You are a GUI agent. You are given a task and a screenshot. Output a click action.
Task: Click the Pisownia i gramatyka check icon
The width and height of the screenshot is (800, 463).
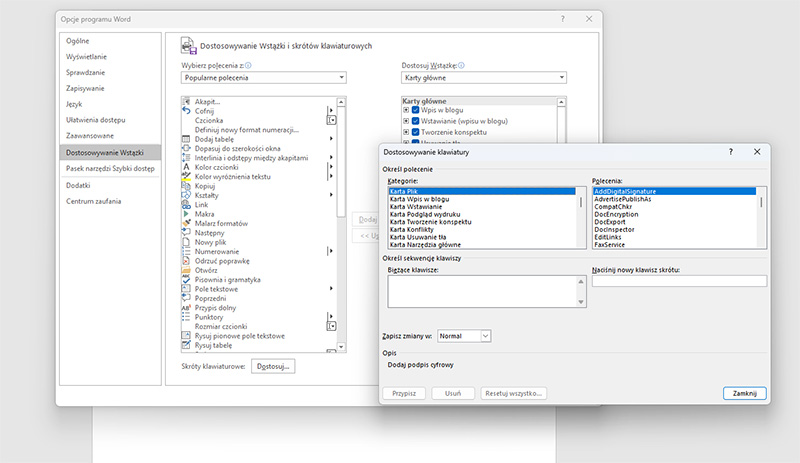pos(186,279)
